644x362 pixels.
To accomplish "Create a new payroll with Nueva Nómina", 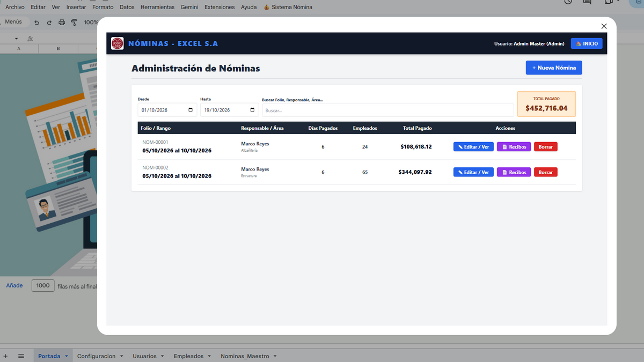I will 554,68.
